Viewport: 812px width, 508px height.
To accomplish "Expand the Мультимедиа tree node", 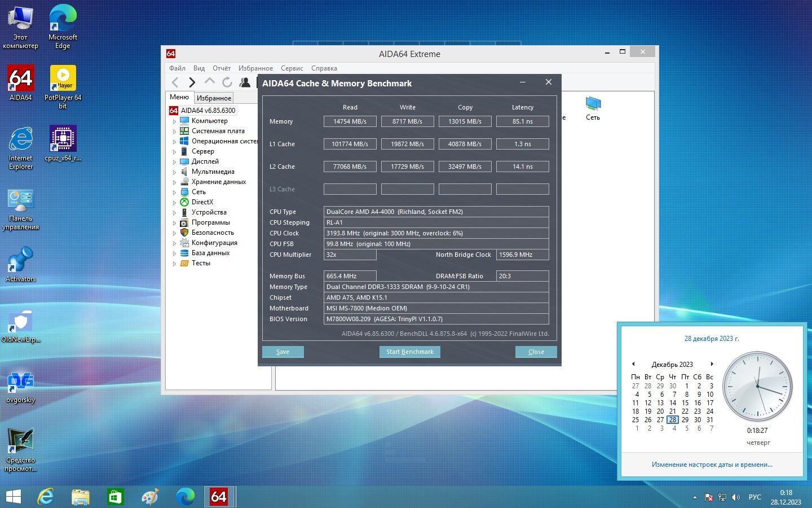I will [x=174, y=172].
